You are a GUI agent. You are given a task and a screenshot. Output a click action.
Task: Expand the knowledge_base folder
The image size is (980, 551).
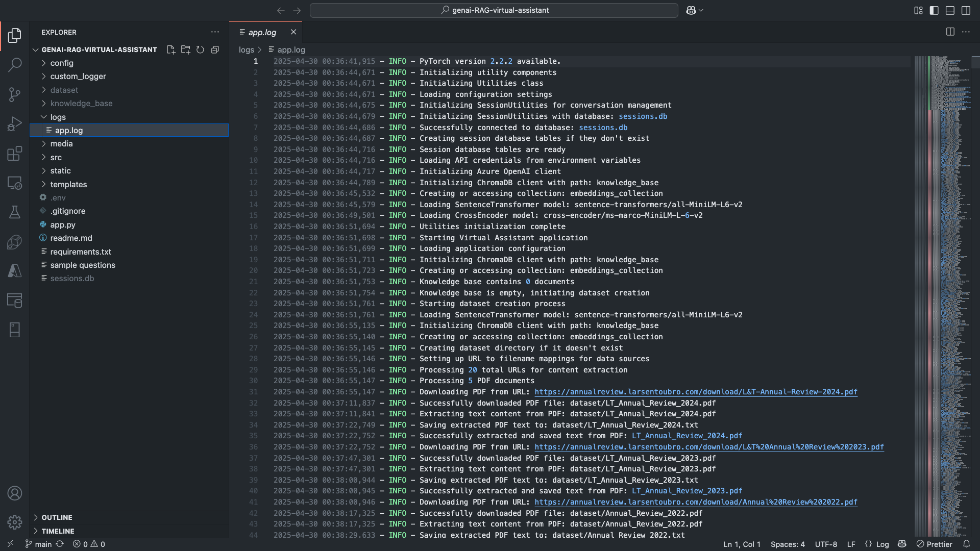pyautogui.click(x=129, y=104)
